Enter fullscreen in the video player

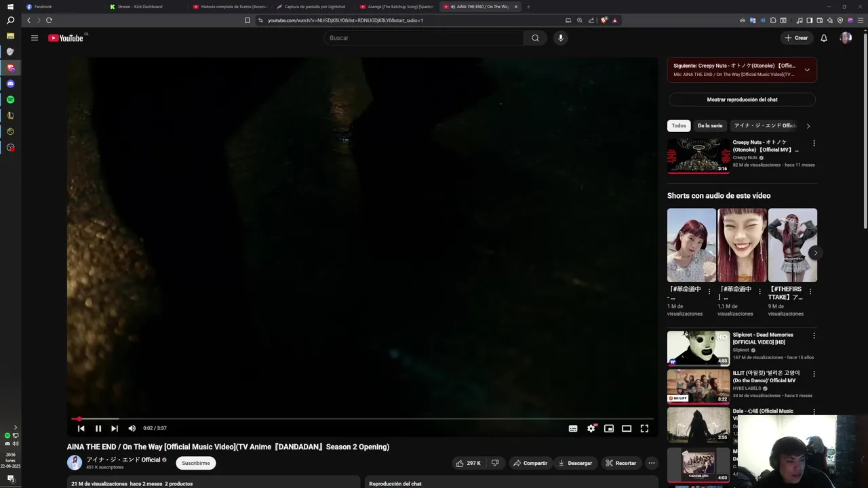pyautogui.click(x=645, y=428)
